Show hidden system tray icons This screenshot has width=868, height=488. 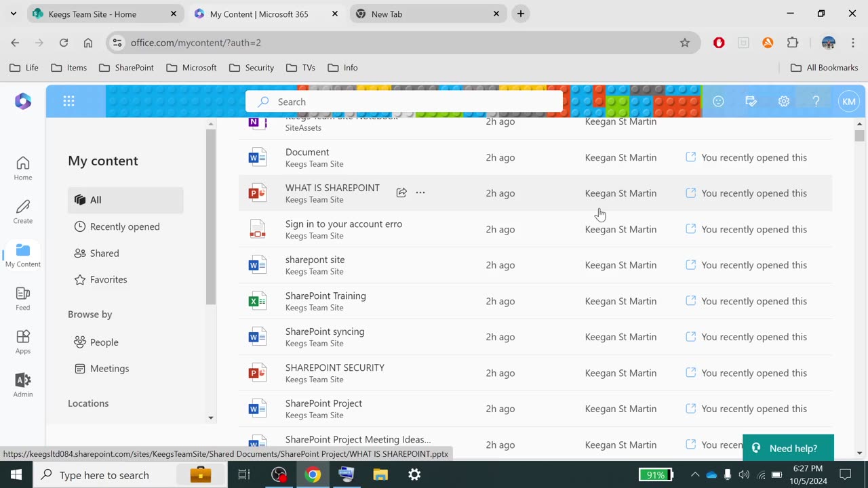point(694,474)
